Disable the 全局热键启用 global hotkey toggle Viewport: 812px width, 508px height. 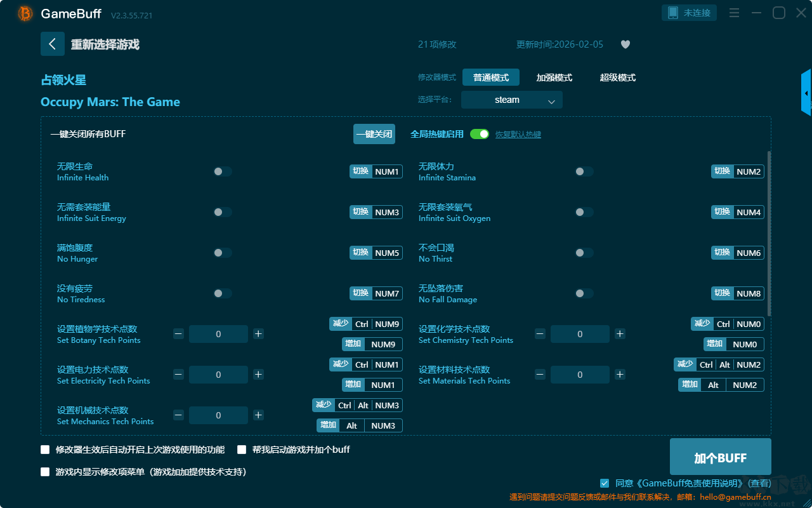pyautogui.click(x=480, y=134)
